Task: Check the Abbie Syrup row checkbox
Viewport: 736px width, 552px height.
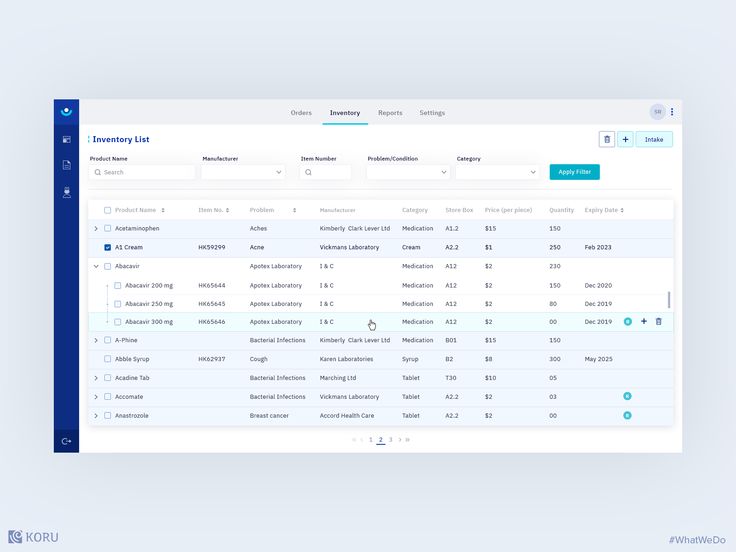Action: point(108,359)
